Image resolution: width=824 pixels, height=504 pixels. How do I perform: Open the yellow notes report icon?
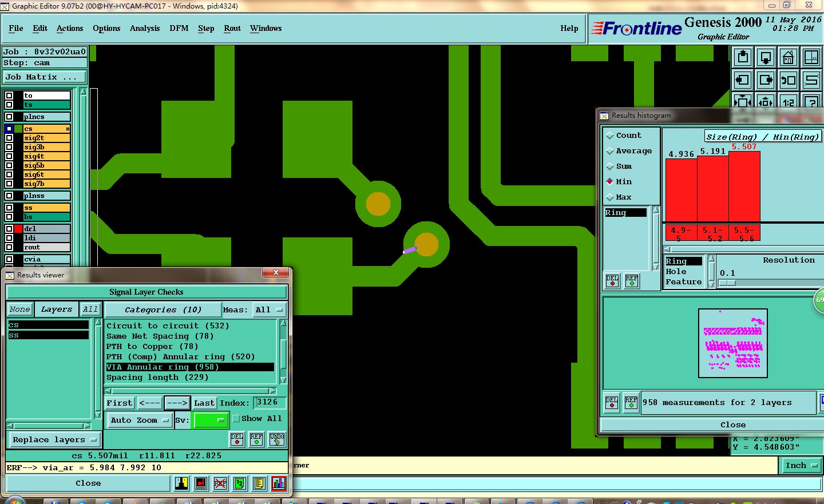(x=259, y=483)
